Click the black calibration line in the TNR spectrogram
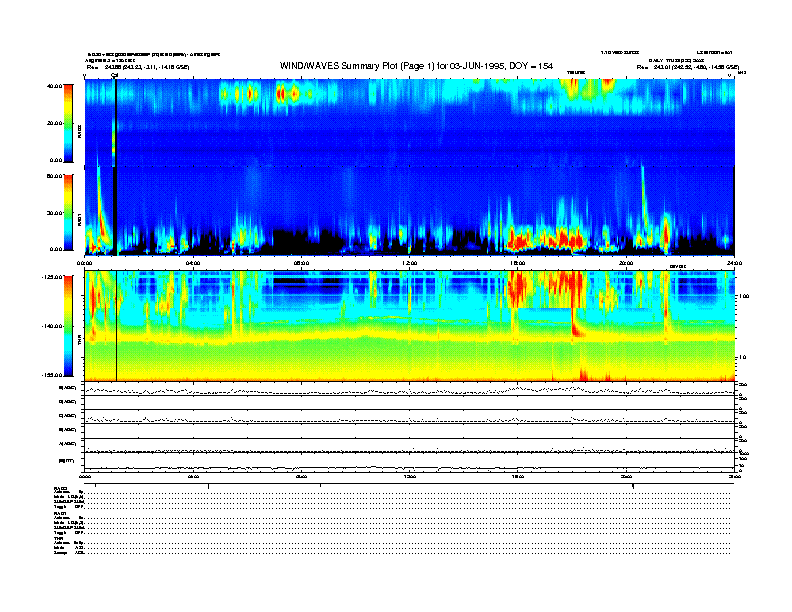Viewport: 792px width, 612px height. [x=117, y=326]
